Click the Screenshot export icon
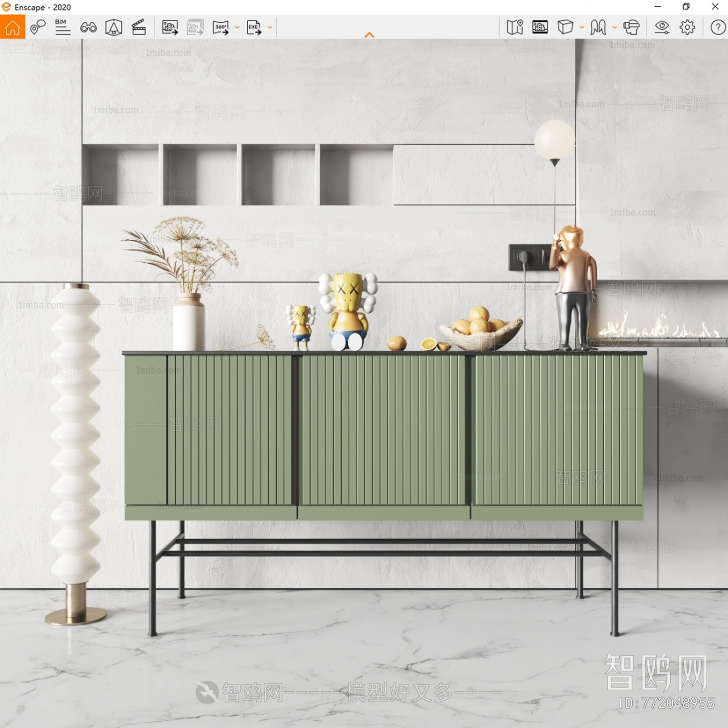Image resolution: width=728 pixels, height=728 pixels. tap(170, 27)
